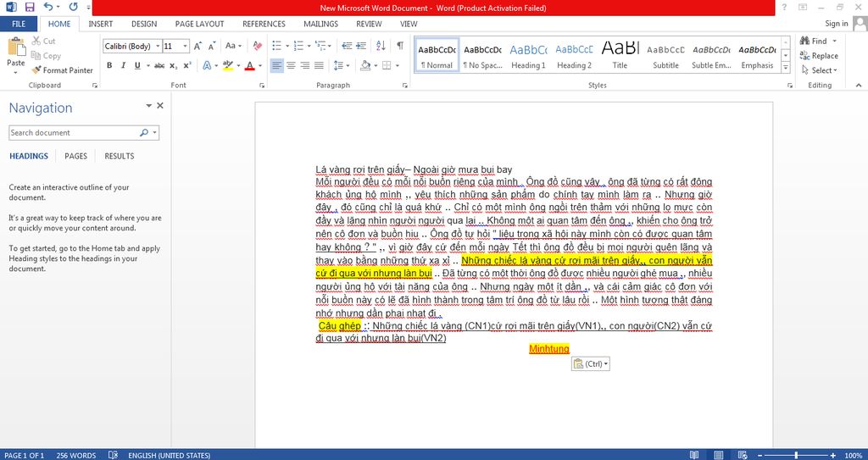Apply red font color

pos(249,65)
